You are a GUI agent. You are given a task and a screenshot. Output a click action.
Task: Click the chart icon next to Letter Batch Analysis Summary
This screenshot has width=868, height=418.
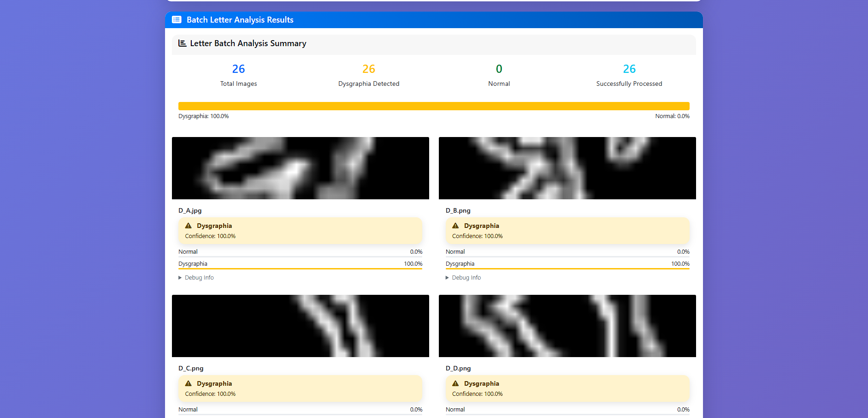point(182,43)
